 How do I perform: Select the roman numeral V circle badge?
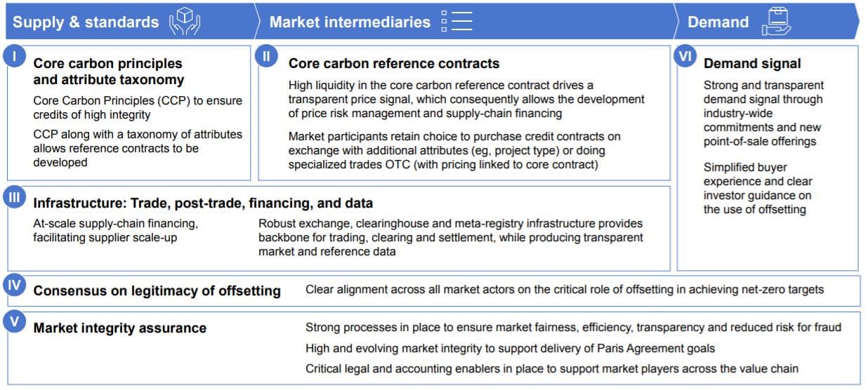coord(14,322)
